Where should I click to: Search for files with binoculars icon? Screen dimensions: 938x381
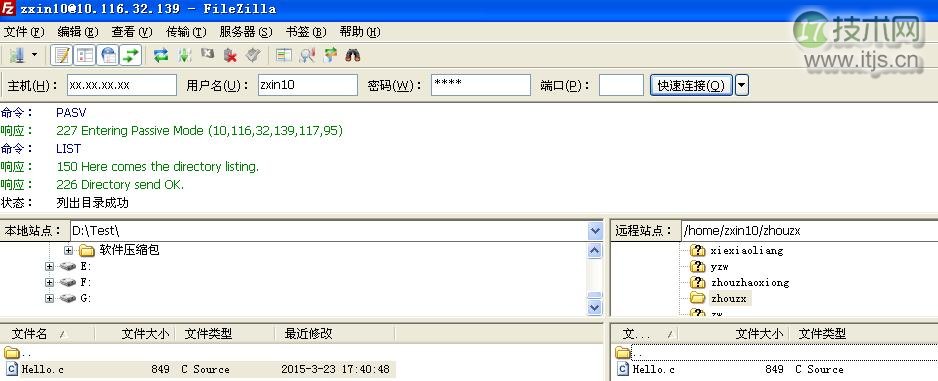353,56
